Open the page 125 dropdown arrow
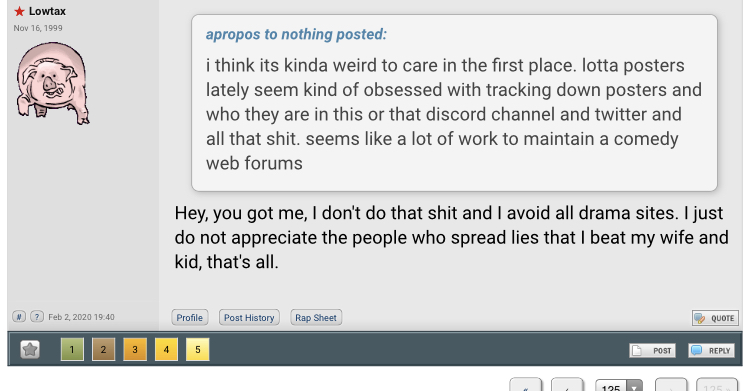 point(634,387)
